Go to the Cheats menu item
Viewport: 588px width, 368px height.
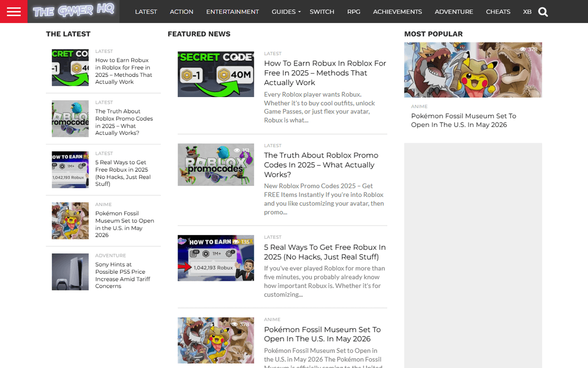498,11
